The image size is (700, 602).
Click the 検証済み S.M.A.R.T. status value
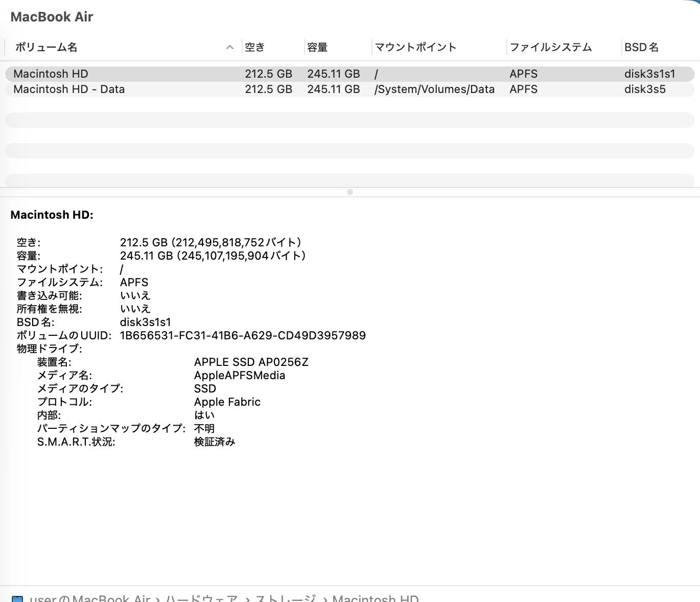point(215,442)
